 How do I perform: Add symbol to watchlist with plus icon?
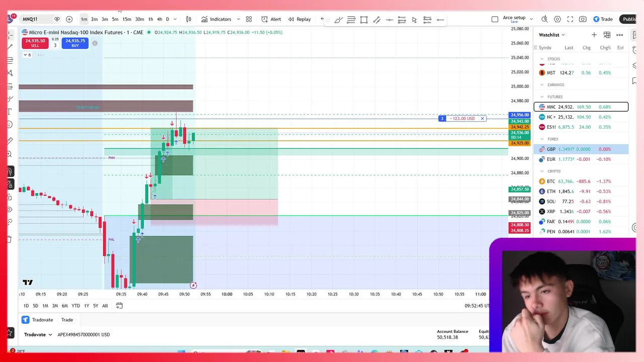point(594,35)
